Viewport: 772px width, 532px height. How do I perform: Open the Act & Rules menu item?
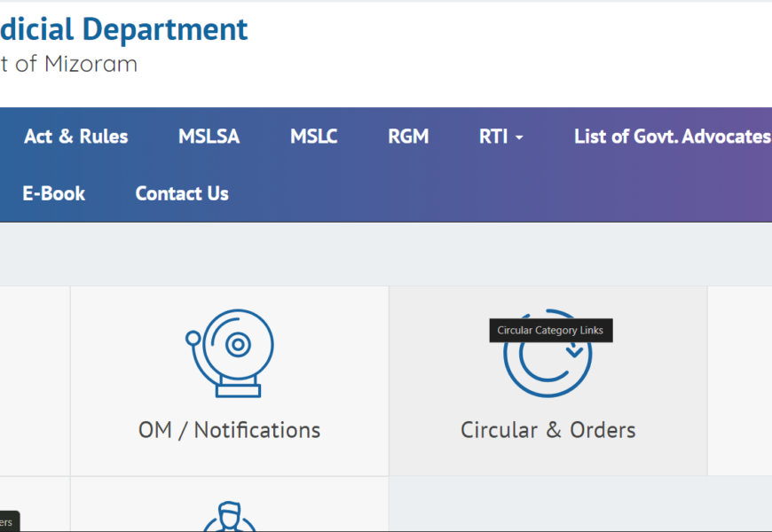tap(76, 137)
